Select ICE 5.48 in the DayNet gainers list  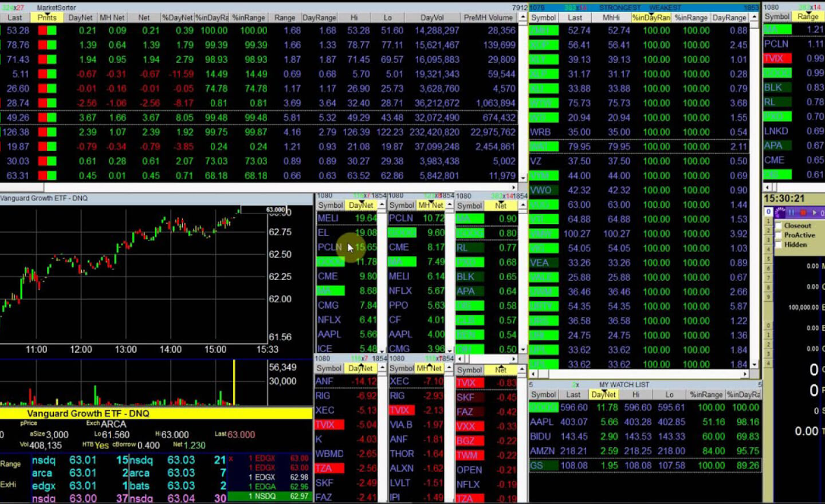point(347,348)
